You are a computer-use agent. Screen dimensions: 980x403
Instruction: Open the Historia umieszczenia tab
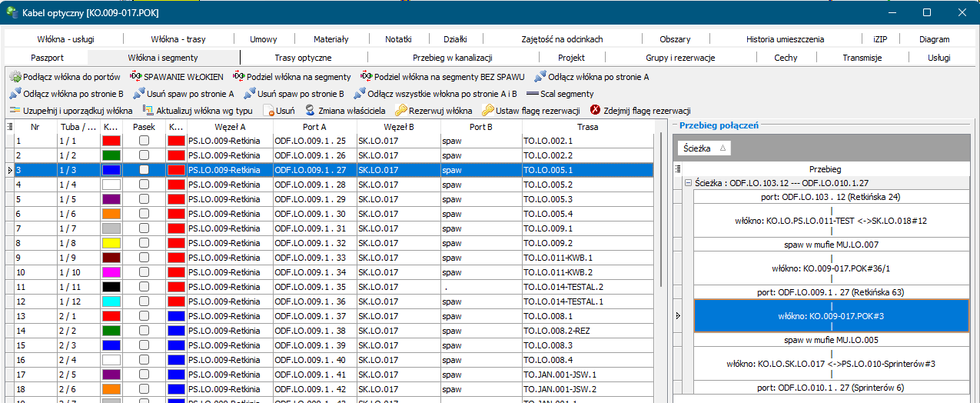point(785,39)
